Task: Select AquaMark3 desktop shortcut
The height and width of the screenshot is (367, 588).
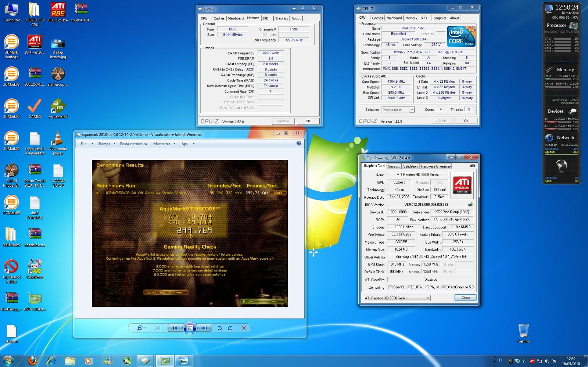Action: (58, 109)
